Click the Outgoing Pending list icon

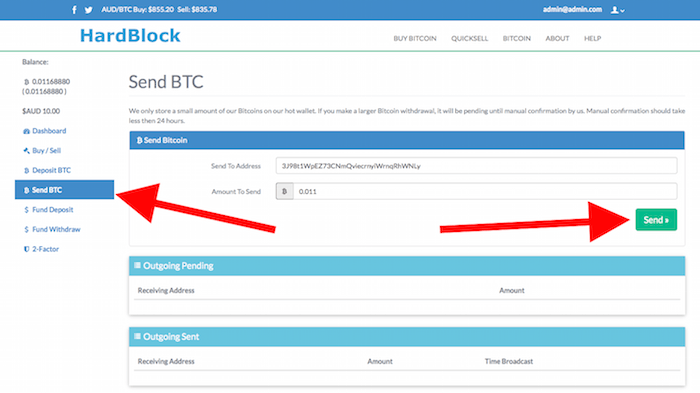pos(137,265)
